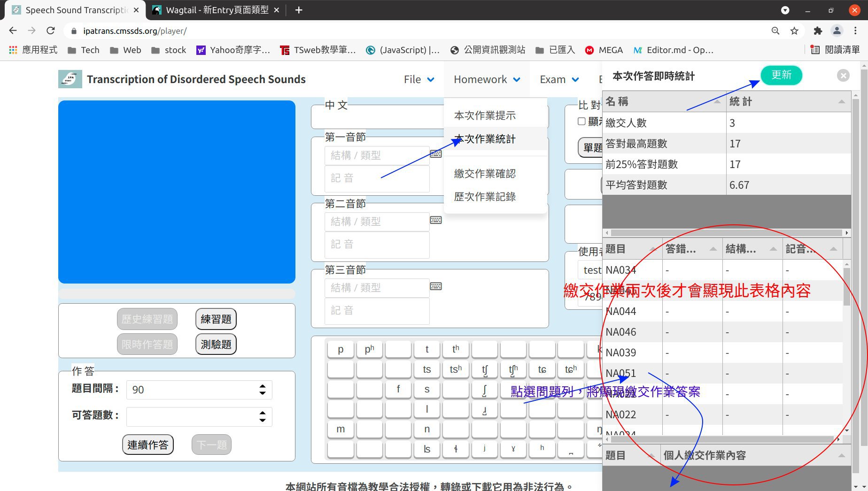
Task: Increase the 題目間隔 stepper value
Action: click(x=263, y=386)
